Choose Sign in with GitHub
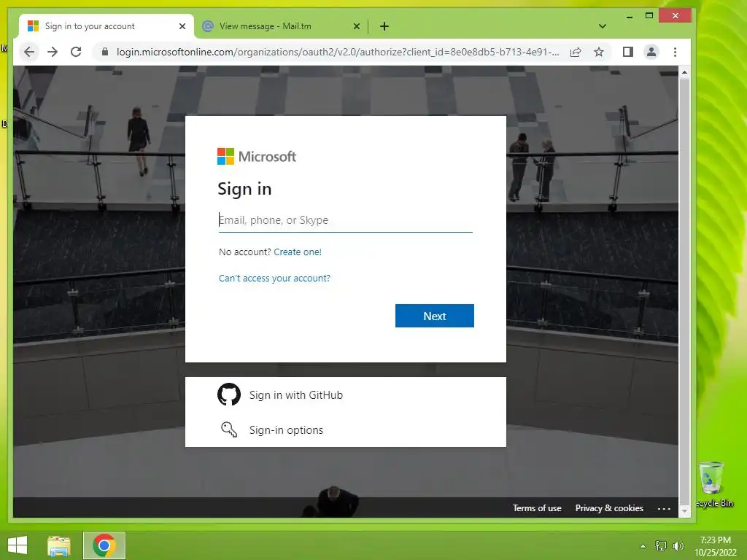The height and width of the screenshot is (560, 747). click(345, 394)
